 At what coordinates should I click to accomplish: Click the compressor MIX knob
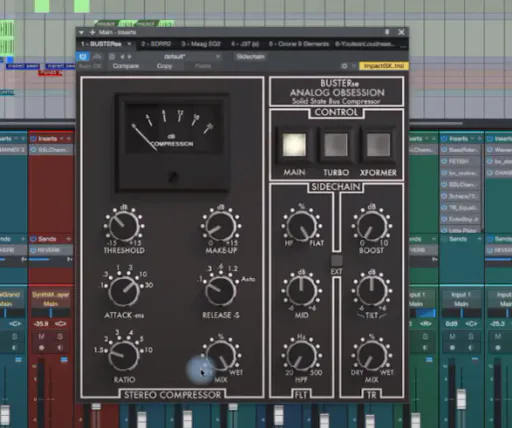pyautogui.click(x=221, y=356)
